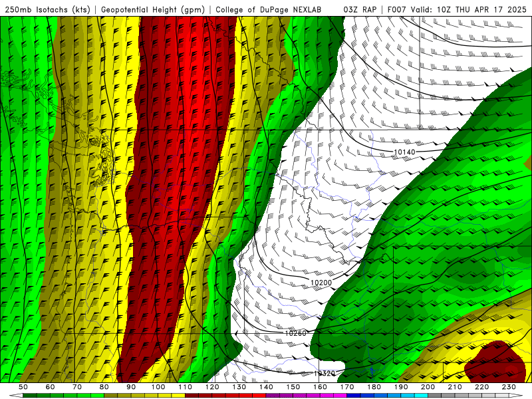Click the 10260 height contour label
This screenshot has height=399, width=532.
[x=295, y=334]
